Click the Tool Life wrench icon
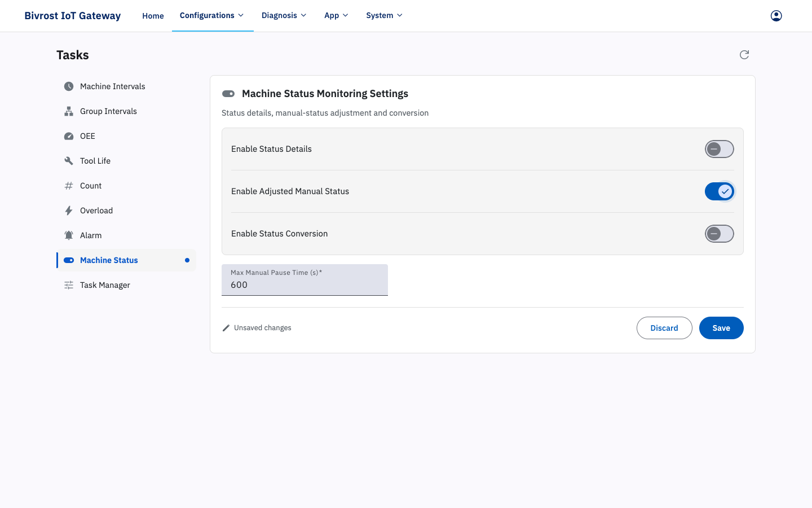 69,161
